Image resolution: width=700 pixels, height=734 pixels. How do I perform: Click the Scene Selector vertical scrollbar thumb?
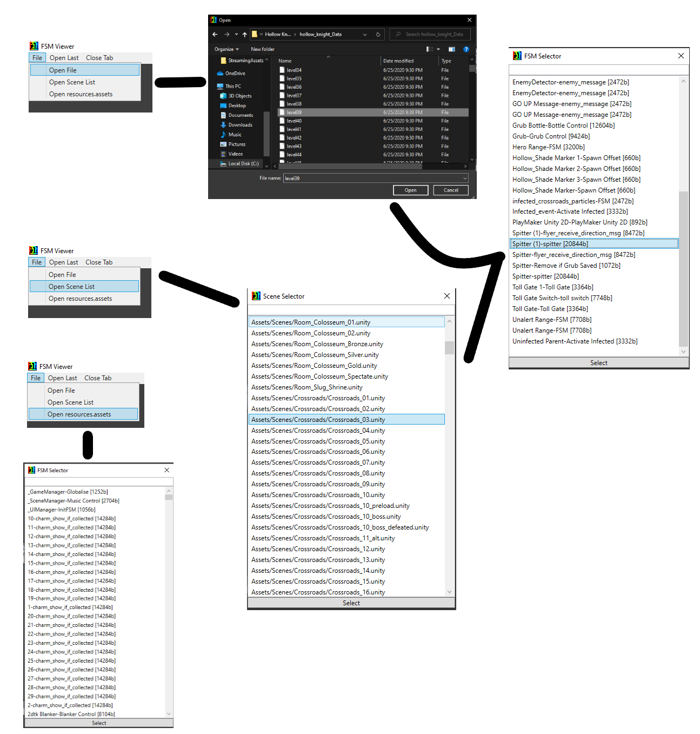point(449,347)
